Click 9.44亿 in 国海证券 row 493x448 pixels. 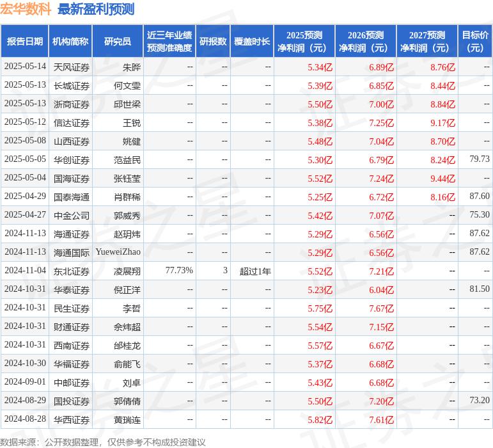tap(442, 179)
